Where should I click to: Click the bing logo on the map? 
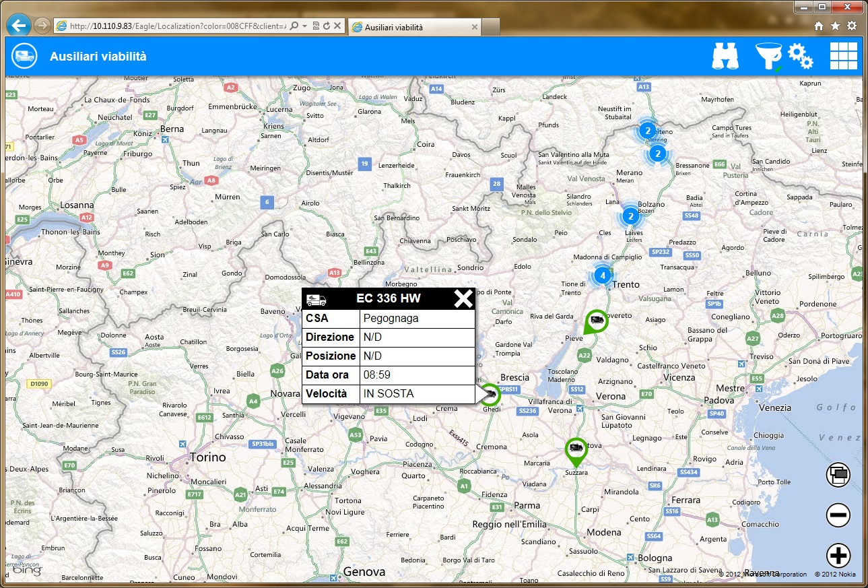click(x=27, y=569)
